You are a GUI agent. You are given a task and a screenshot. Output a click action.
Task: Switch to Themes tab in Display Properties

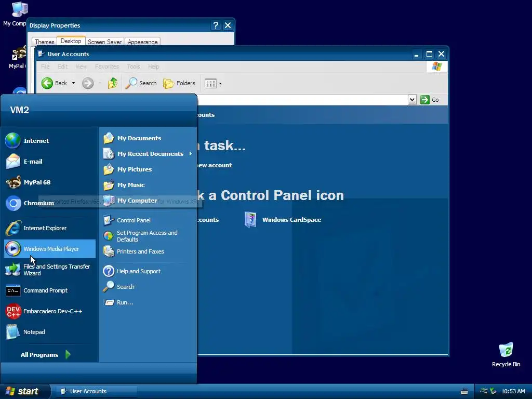coord(45,42)
